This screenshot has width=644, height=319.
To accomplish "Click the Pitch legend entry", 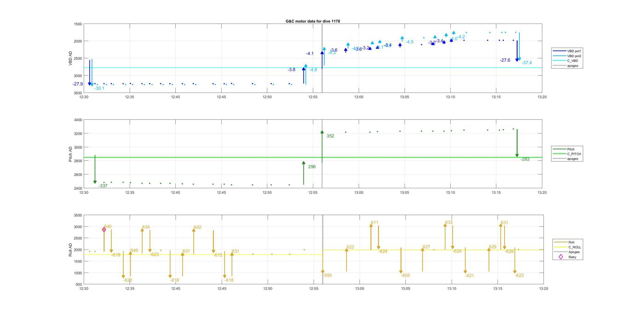I will 564,149.
